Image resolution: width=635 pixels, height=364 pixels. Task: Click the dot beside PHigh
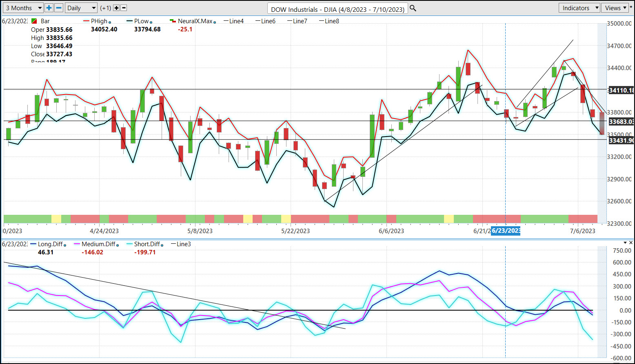click(x=110, y=22)
